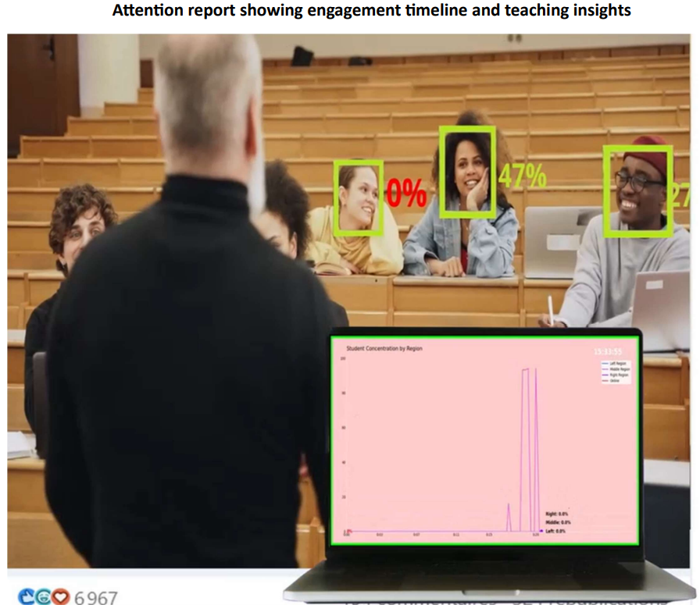Click the Left: 0.0% readout on chart
The height and width of the screenshot is (605, 700).
(x=555, y=531)
